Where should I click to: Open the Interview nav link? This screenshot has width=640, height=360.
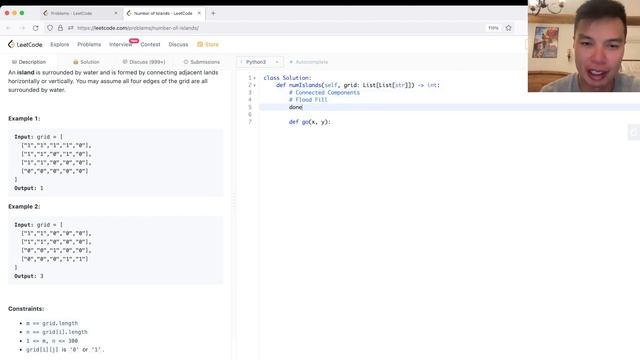(x=120, y=44)
